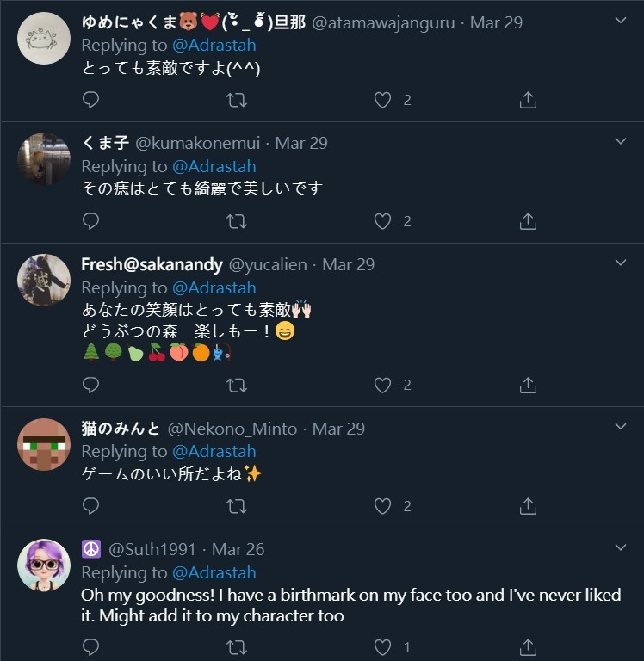Screen dimensions: 644x661
Task: Retweet the kumakonemui reply
Action: [x=236, y=221]
